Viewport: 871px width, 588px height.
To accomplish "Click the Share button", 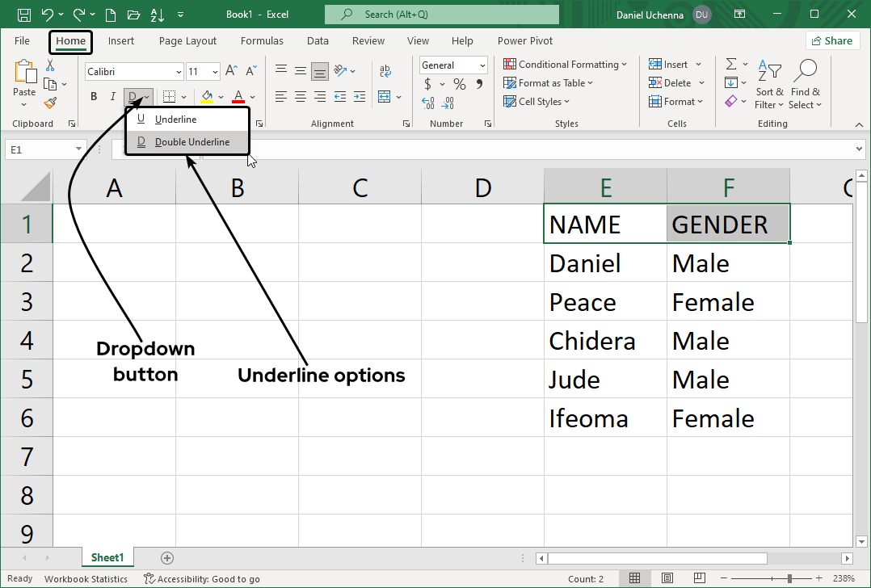I will (x=831, y=41).
